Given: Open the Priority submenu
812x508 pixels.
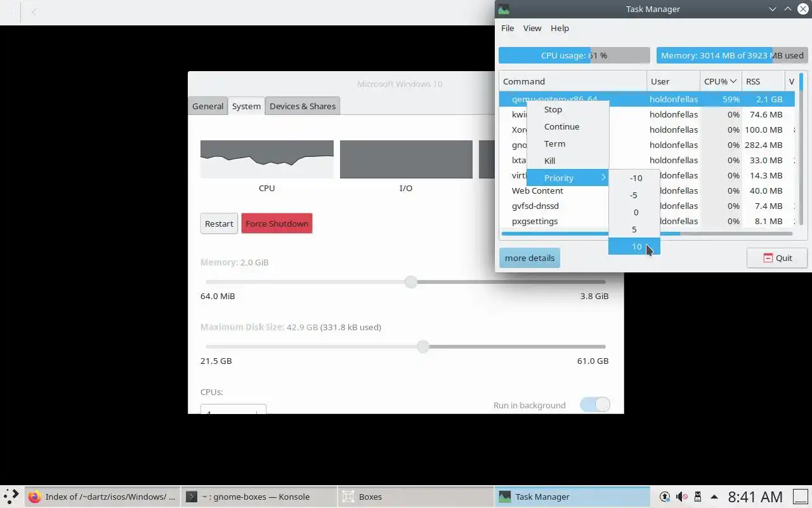Looking at the screenshot, I should pos(568,178).
